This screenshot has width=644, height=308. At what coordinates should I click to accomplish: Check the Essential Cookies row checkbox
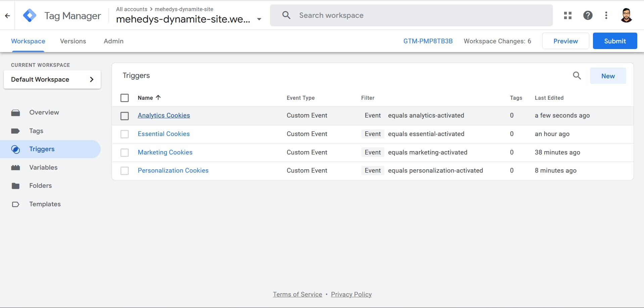point(125,134)
